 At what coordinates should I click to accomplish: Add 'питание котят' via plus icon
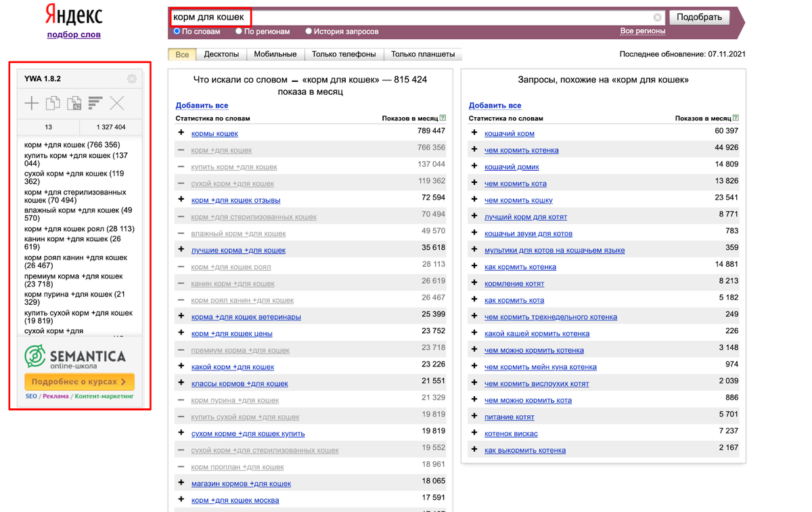(474, 416)
